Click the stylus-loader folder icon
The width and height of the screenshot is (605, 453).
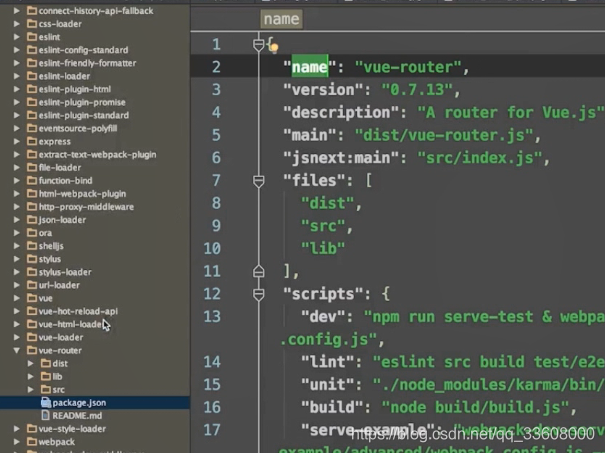32,272
